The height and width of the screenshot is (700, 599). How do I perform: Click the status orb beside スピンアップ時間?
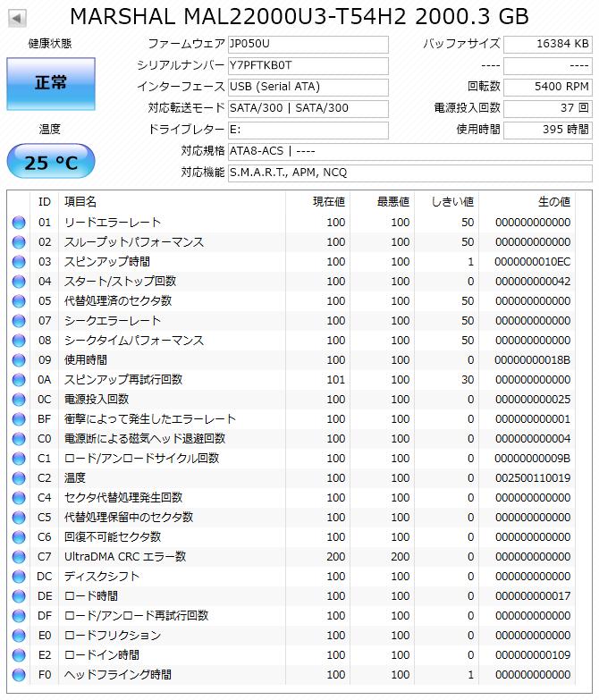click(18, 262)
